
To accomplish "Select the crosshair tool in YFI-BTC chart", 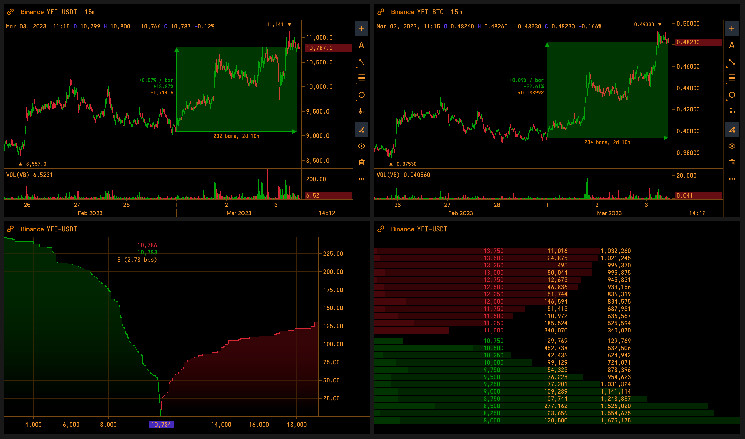I will [731, 28].
